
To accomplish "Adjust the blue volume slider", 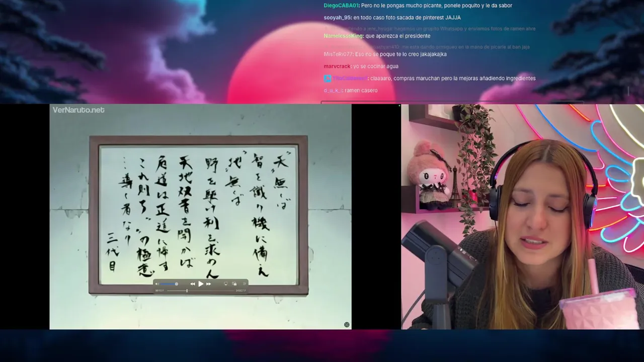I will click(168, 284).
